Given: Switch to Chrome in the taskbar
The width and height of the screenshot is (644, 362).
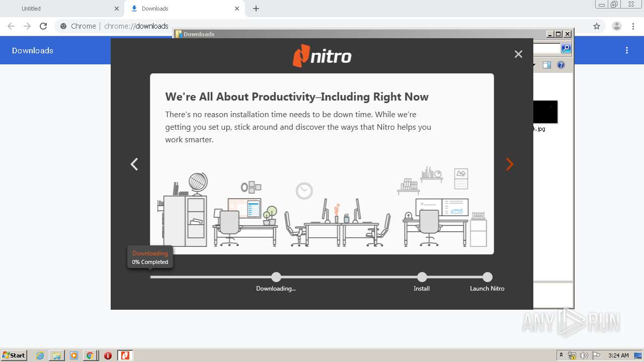Looking at the screenshot, I should coord(90,355).
